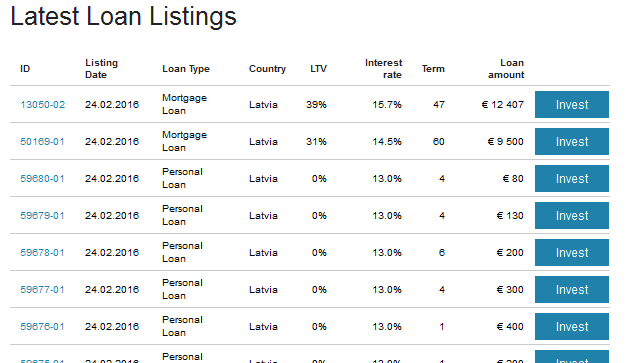The height and width of the screenshot is (363, 625).
Task: Invest in the €130 personal loan
Action: point(572,216)
